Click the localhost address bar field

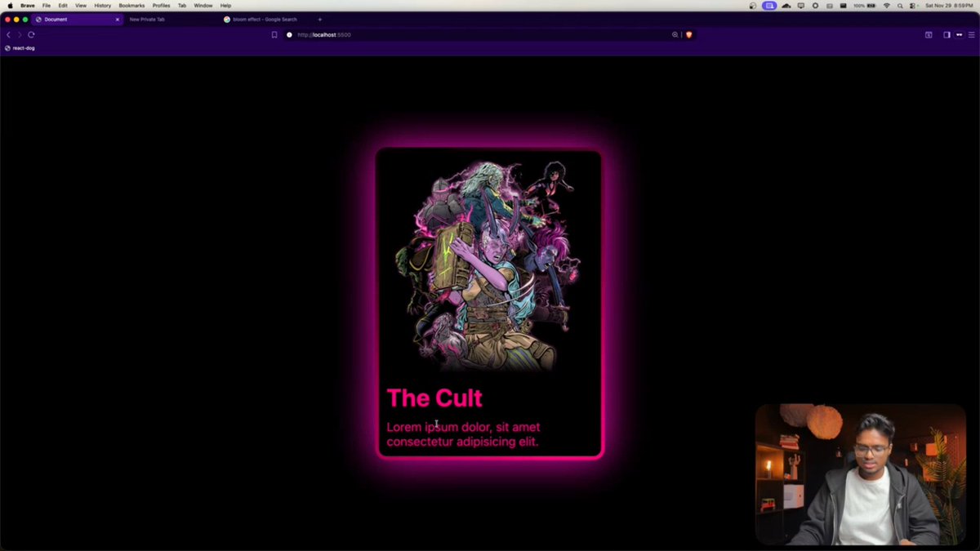click(408, 34)
